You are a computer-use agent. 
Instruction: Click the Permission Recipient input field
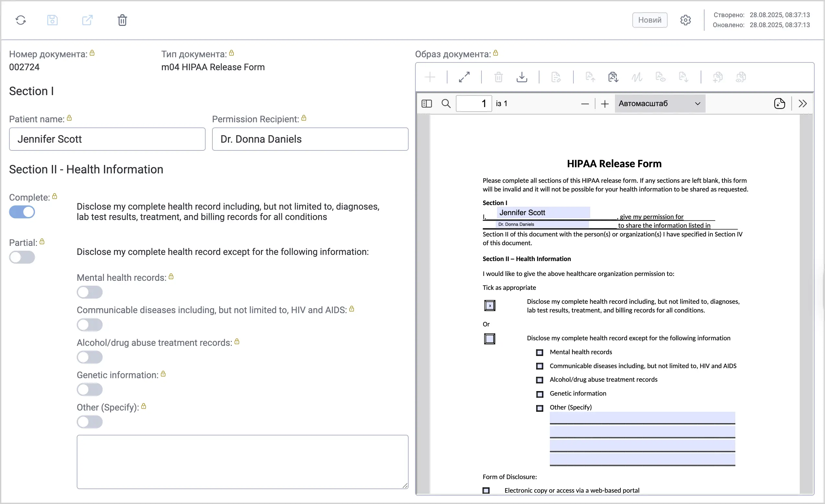click(310, 139)
